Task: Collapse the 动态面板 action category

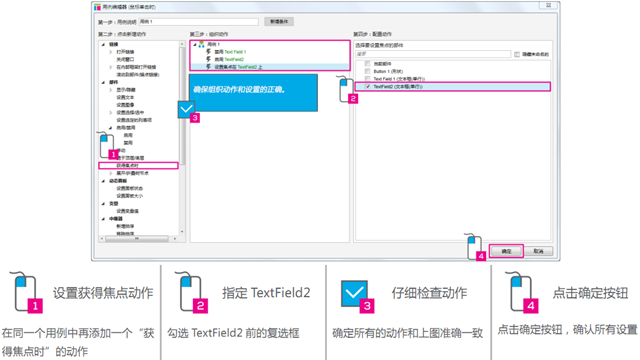Action: click(x=103, y=181)
